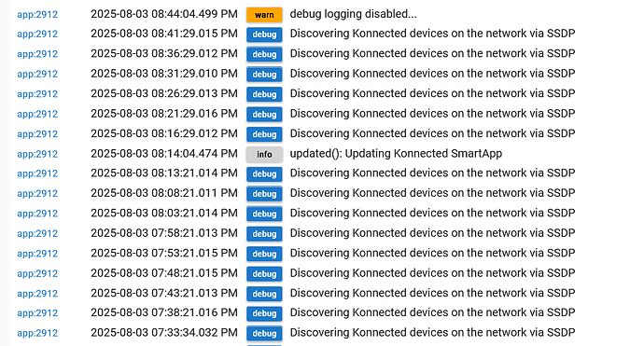Select the 'updated(): Updating Konnected SmartApp' message
The width and height of the screenshot is (644, 346).
click(x=396, y=154)
